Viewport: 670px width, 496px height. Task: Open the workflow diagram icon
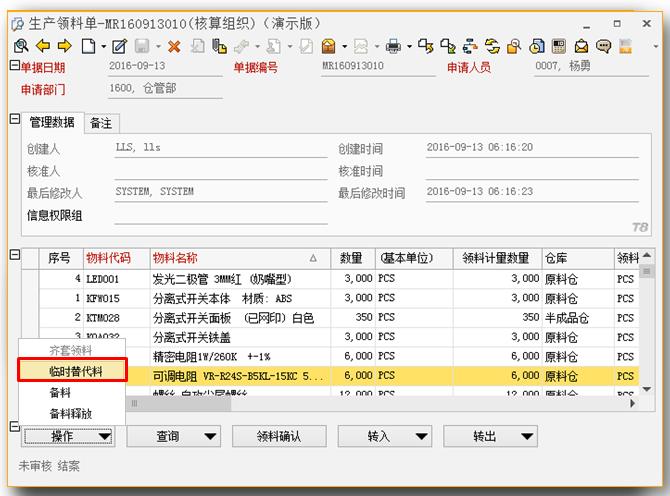coord(470,46)
